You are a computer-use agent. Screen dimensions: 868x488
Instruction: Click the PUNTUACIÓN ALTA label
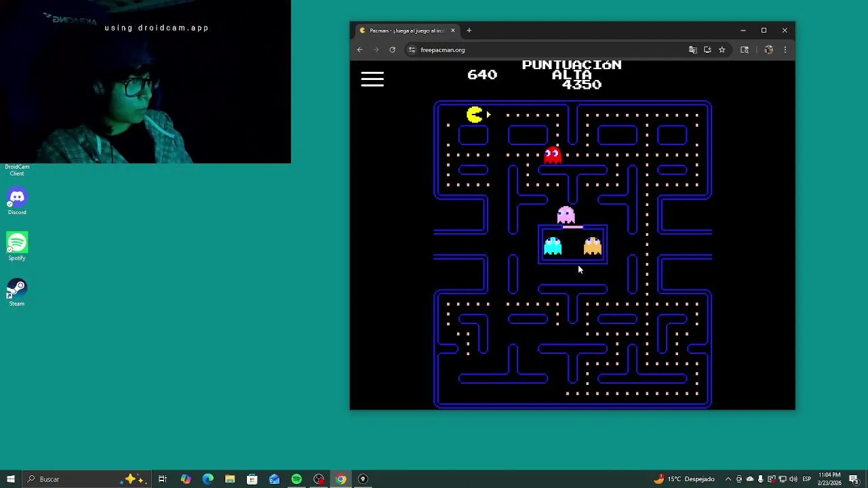click(572, 70)
